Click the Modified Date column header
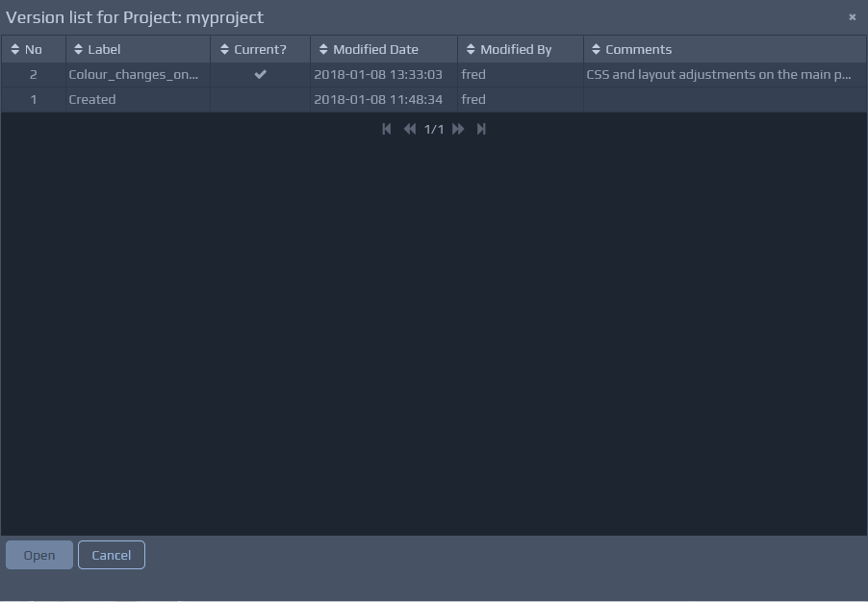868x602 pixels. click(375, 49)
